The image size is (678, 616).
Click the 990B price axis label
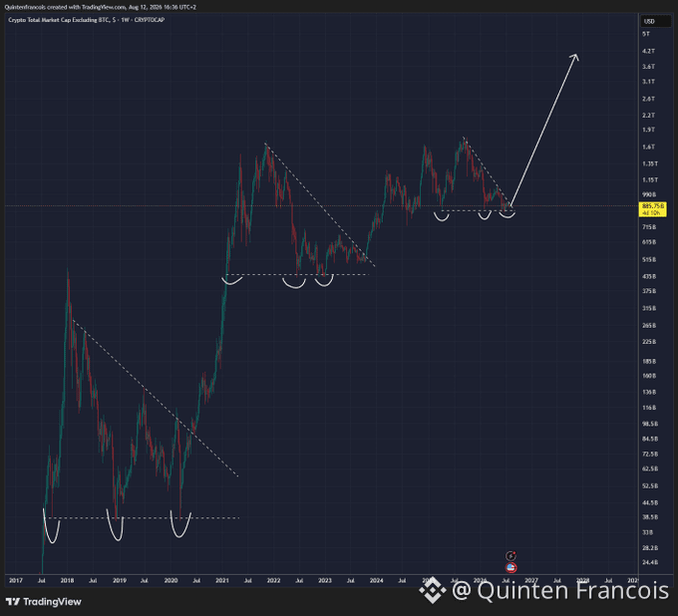pos(649,194)
